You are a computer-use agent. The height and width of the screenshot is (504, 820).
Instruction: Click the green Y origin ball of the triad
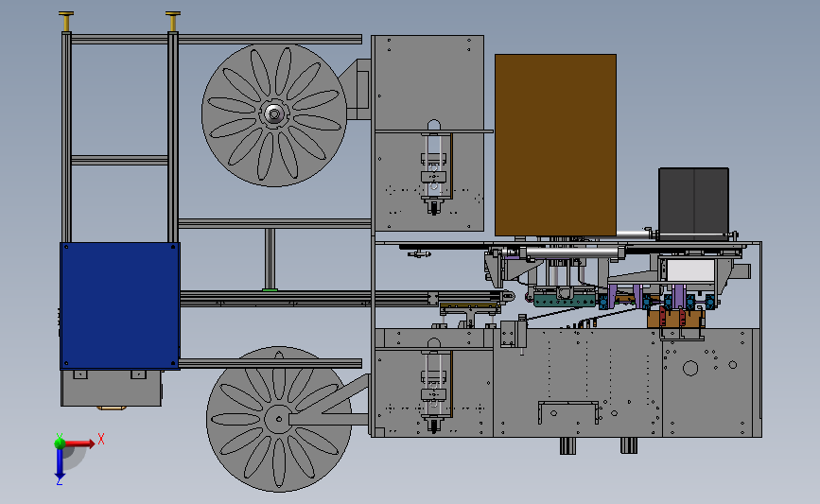[x=60, y=443]
